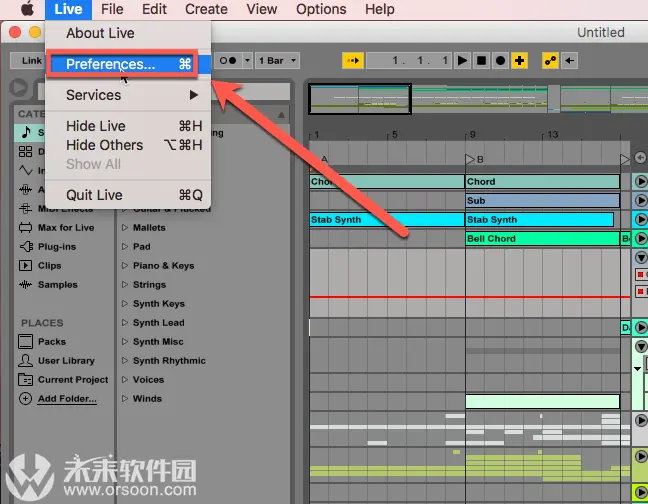Screen dimensions: 648x504
Task: Select the Sub clip
Action: click(x=543, y=201)
